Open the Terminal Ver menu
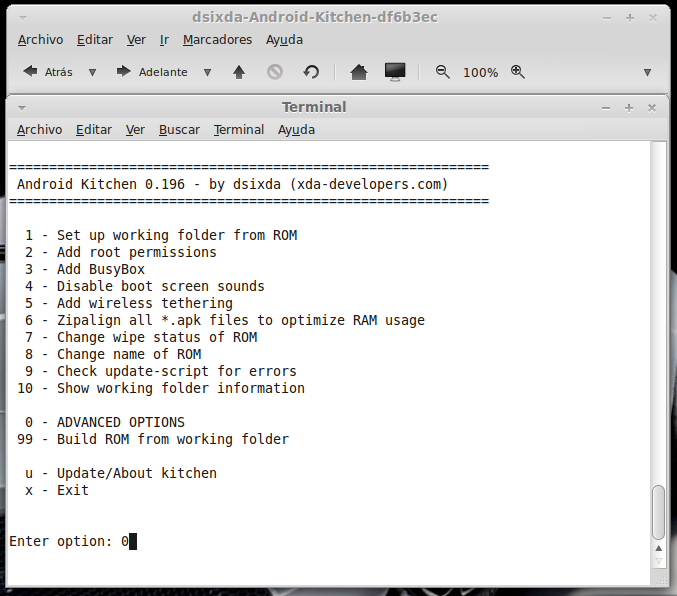The width and height of the screenshot is (677, 596). click(x=135, y=130)
